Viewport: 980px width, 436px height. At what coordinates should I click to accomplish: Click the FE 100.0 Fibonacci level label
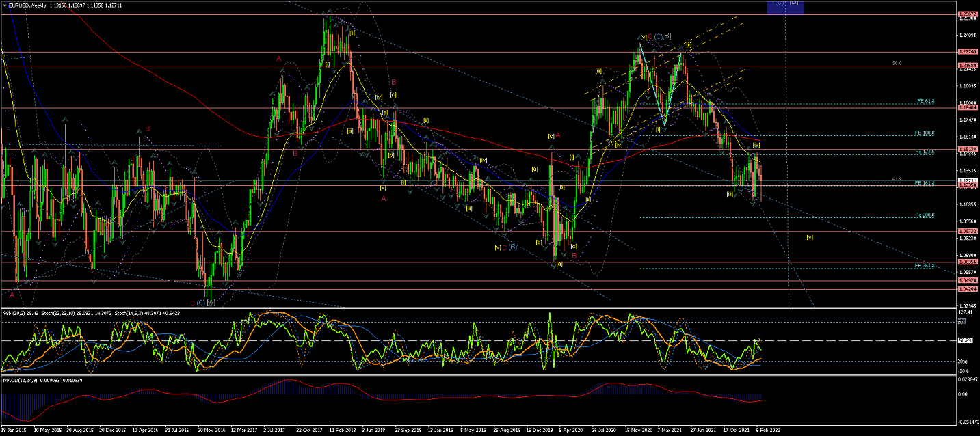pyautogui.click(x=924, y=133)
